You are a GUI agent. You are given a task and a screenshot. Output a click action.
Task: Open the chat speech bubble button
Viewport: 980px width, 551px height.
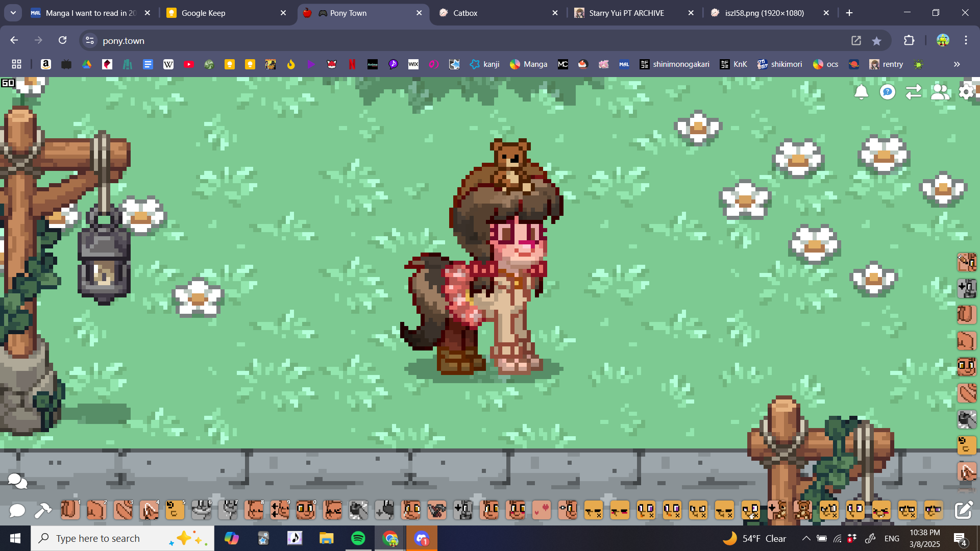coord(17,510)
